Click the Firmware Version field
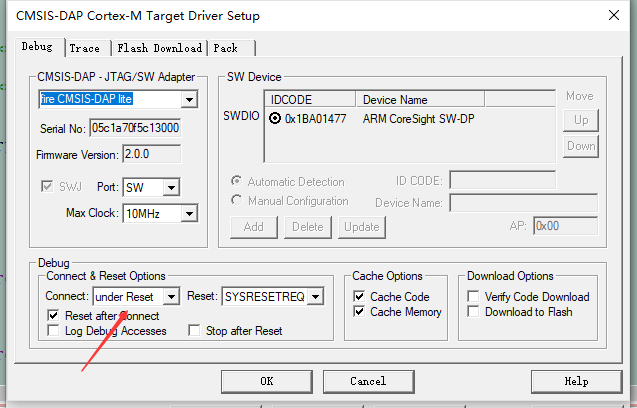 tap(152, 154)
